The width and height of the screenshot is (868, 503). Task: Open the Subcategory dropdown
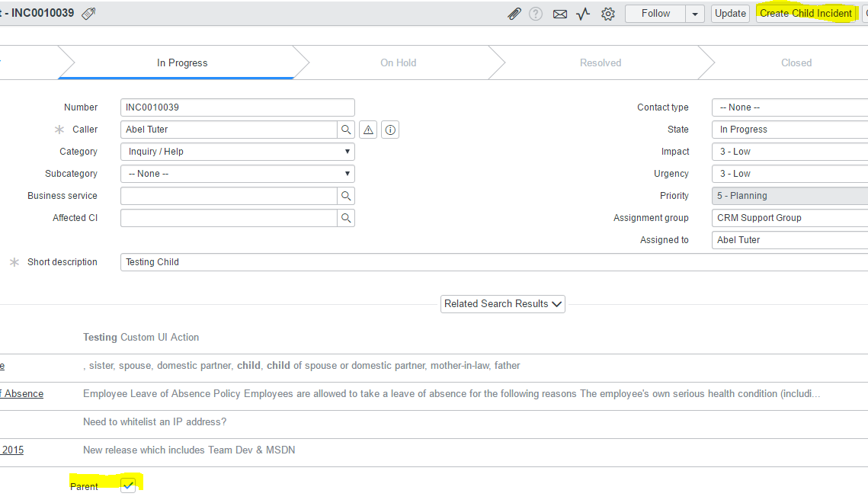238,174
